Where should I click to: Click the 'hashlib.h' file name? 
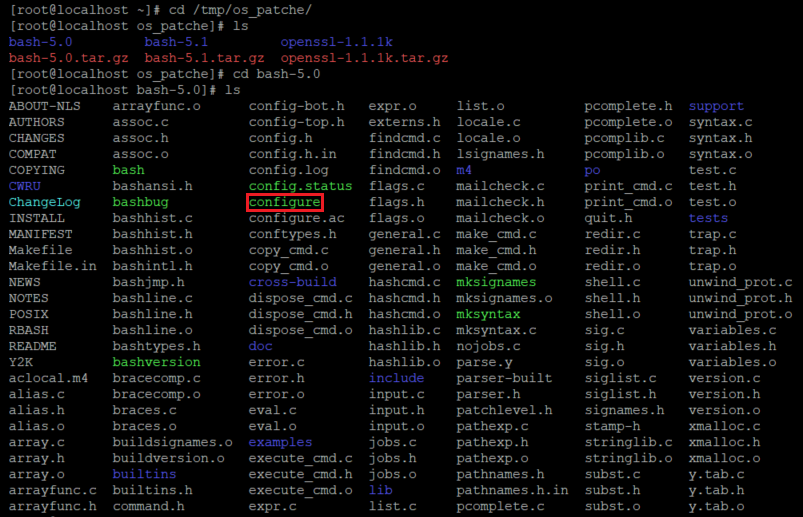pos(405,346)
